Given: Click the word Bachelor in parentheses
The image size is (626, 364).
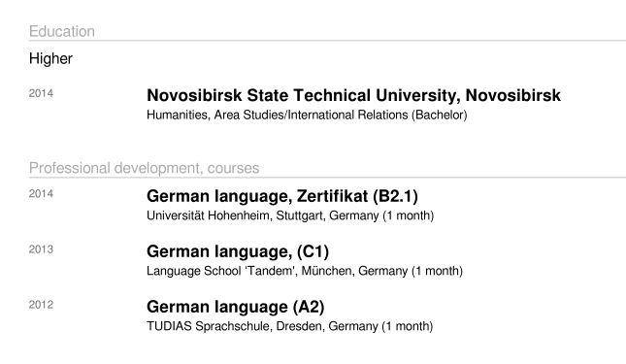Looking at the screenshot, I should coord(440,115).
